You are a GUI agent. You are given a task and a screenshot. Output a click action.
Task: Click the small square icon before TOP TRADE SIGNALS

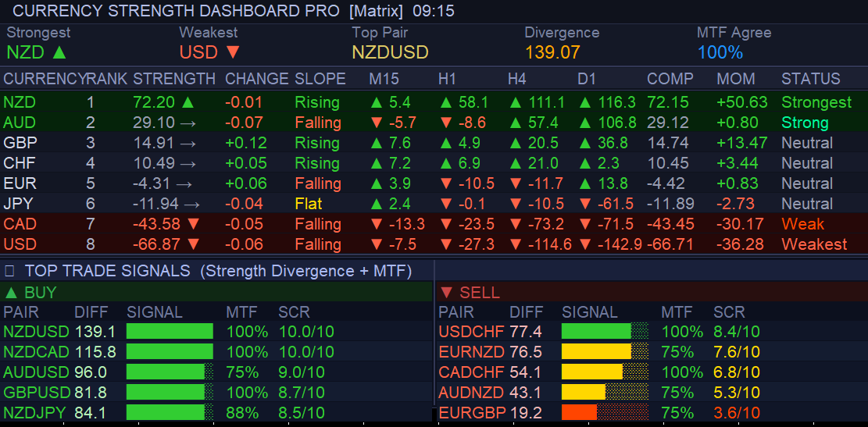[x=10, y=271]
